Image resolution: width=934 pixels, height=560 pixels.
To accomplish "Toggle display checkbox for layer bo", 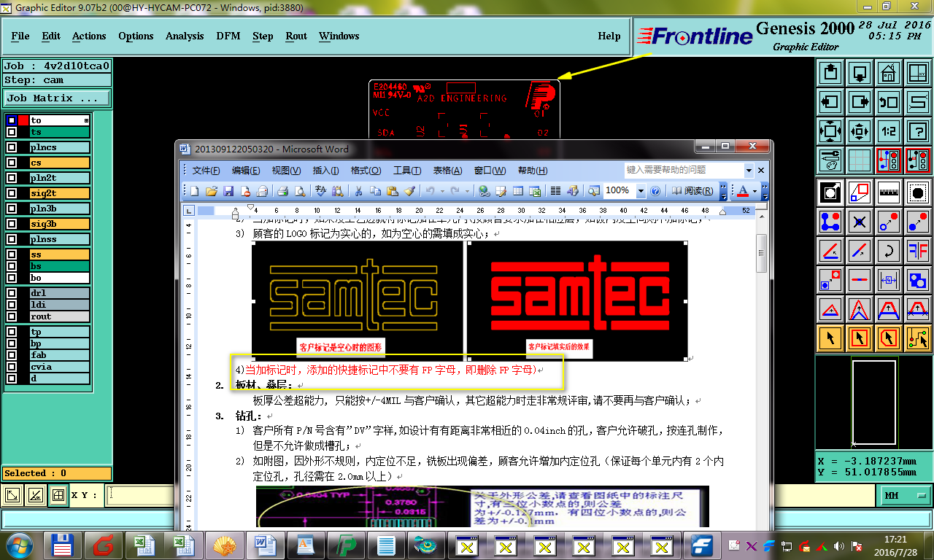I will [12, 278].
